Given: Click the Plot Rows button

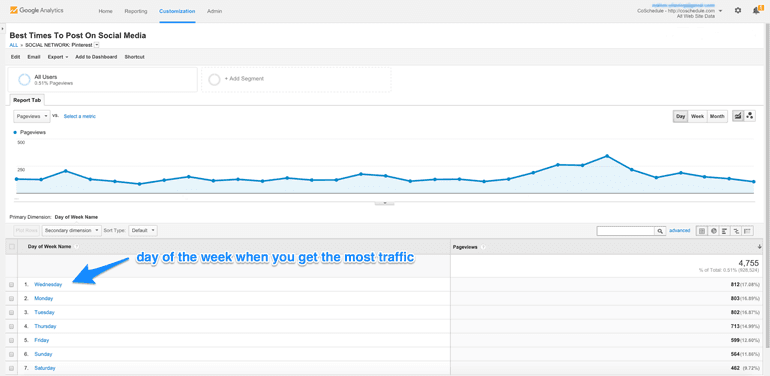Looking at the screenshot, I should [27, 230].
